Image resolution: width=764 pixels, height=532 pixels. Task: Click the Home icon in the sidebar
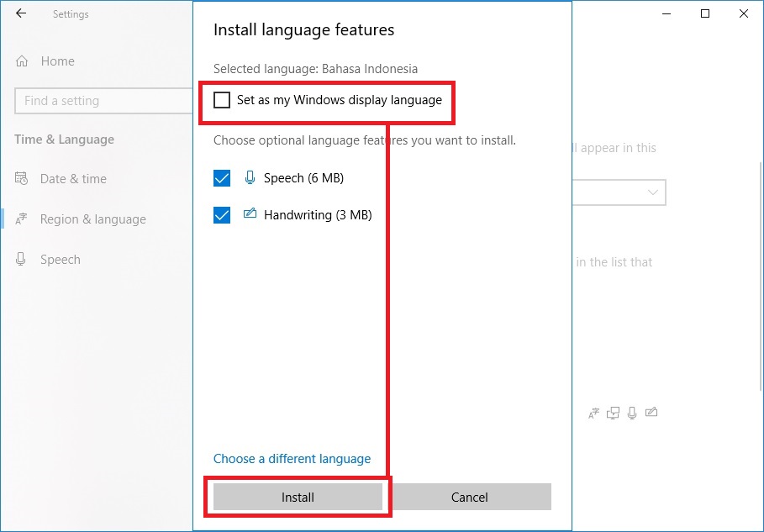(23, 61)
